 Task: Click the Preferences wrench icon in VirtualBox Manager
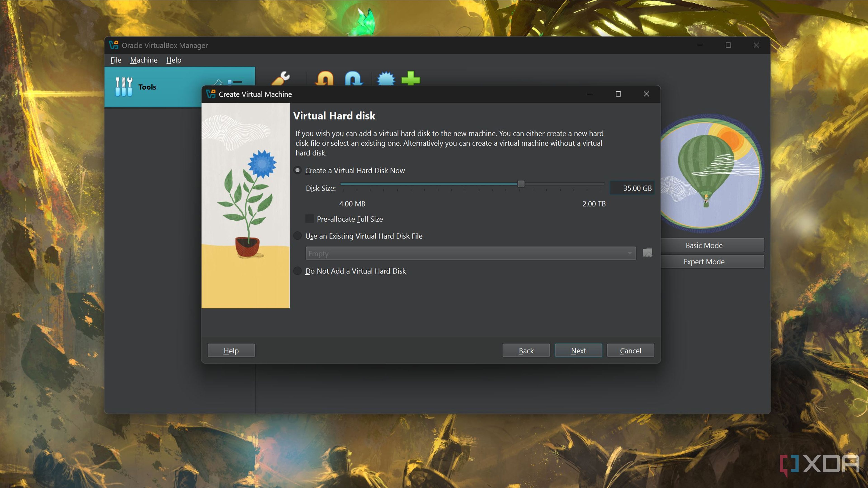[280, 78]
